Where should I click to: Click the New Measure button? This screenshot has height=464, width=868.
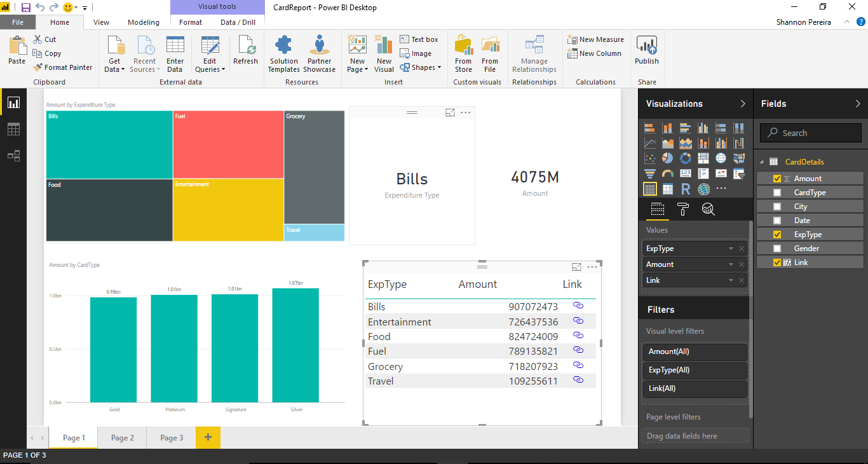click(x=595, y=39)
